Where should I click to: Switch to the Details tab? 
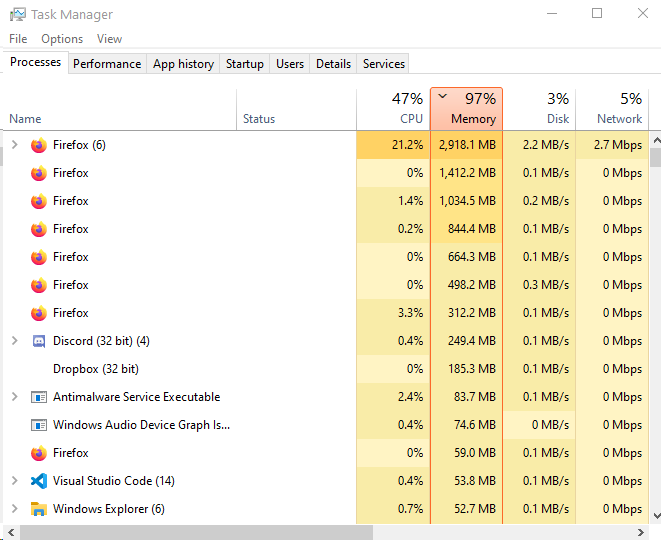(333, 64)
